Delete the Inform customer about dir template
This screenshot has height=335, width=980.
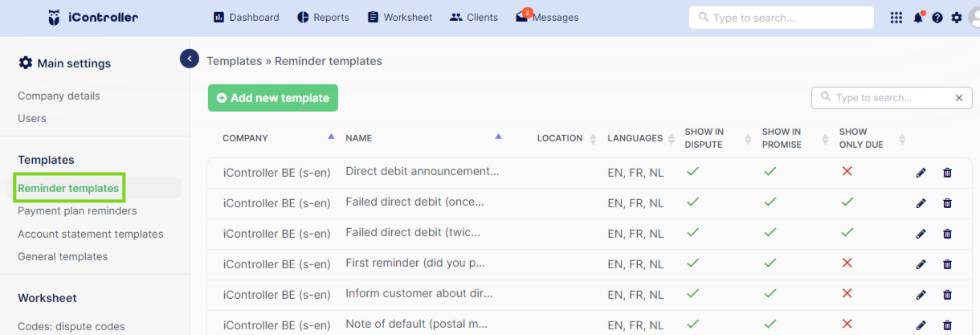947,295
